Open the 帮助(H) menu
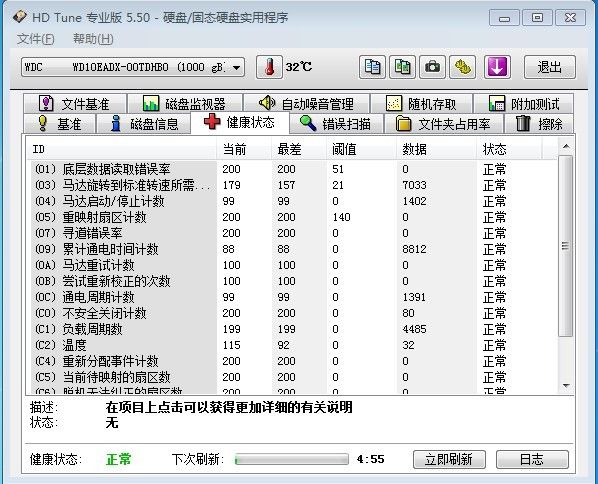This screenshot has width=598, height=484. pos(93,39)
